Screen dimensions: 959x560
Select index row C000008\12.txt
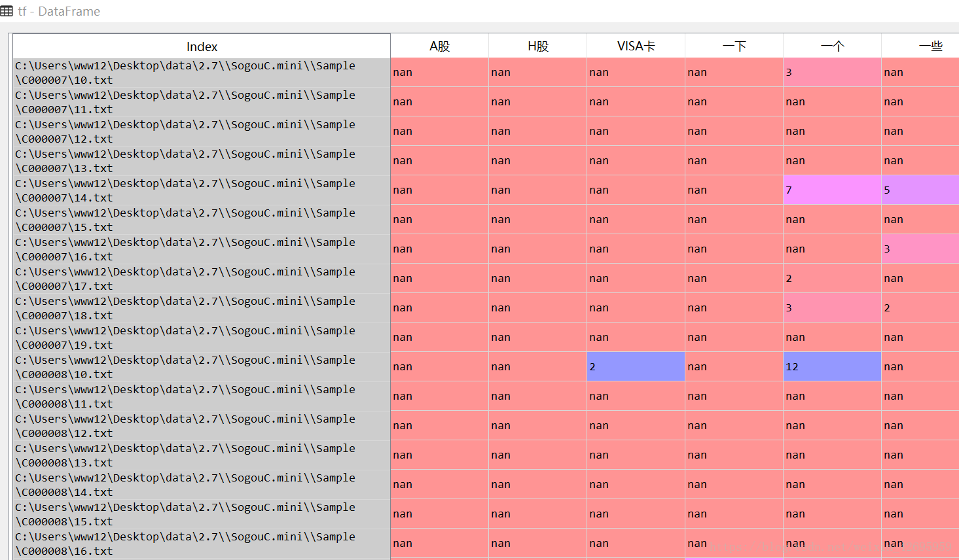(x=202, y=426)
